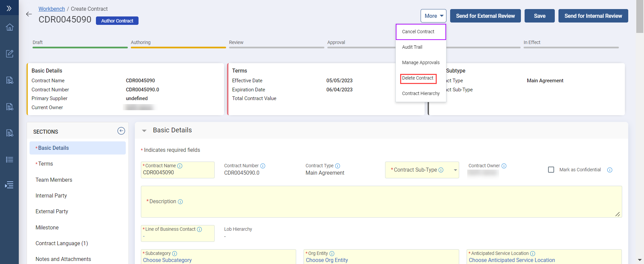Click the Home icon in left sidebar

point(9,27)
